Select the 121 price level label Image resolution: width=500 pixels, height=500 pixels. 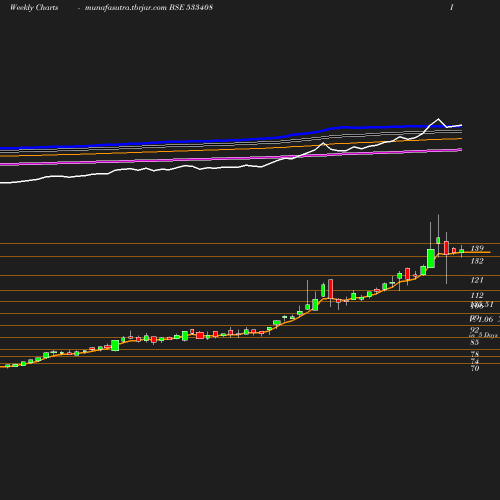coord(477,280)
